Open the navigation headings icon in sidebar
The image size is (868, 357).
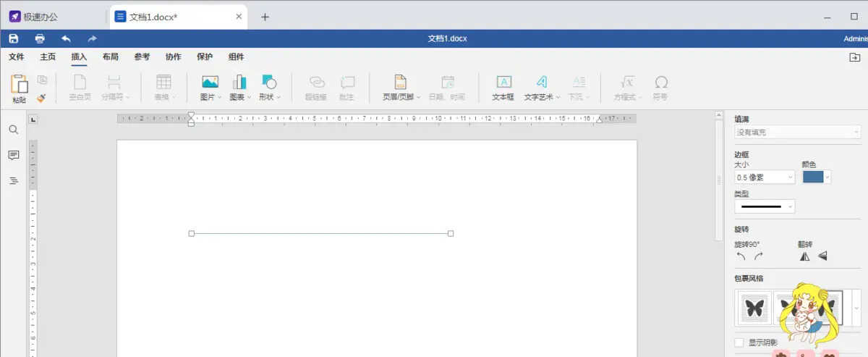click(x=13, y=180)
